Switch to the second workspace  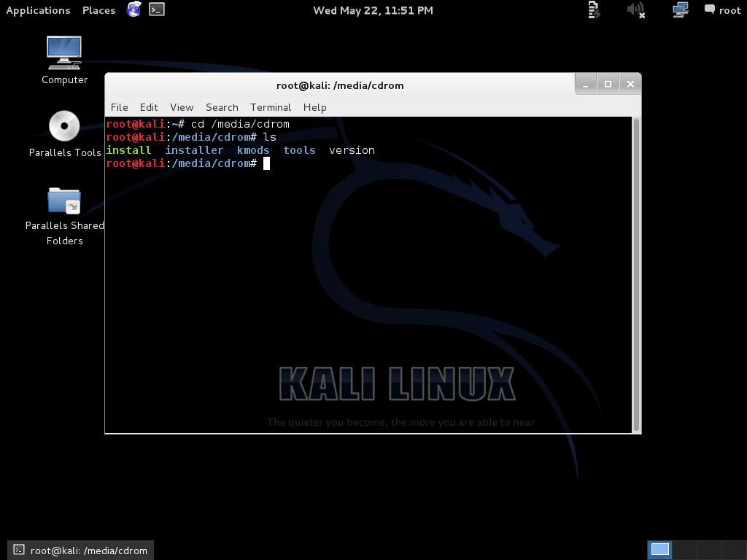point(684,550)
